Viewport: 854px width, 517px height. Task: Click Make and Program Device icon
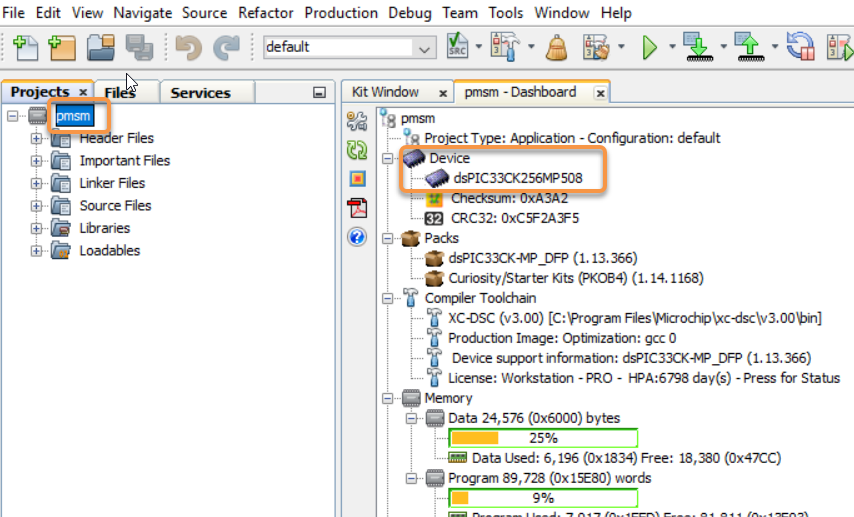(x=698, y=47)
